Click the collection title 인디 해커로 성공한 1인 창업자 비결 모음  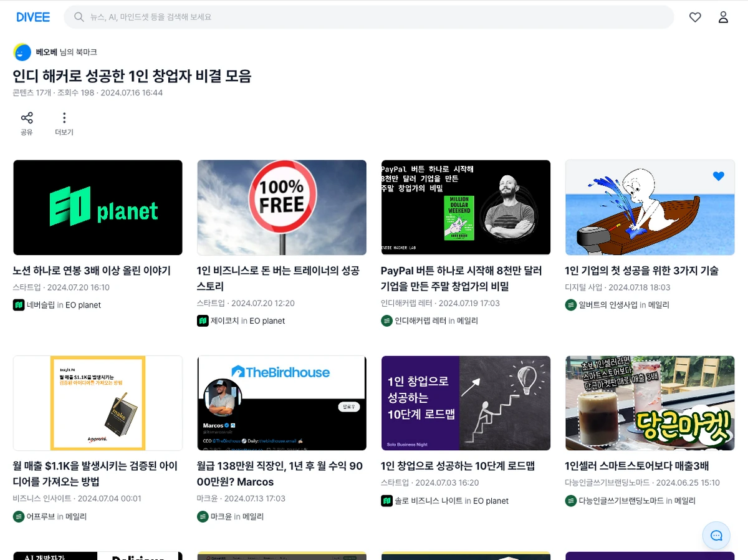pyautogui.click(x=132, y=76)
